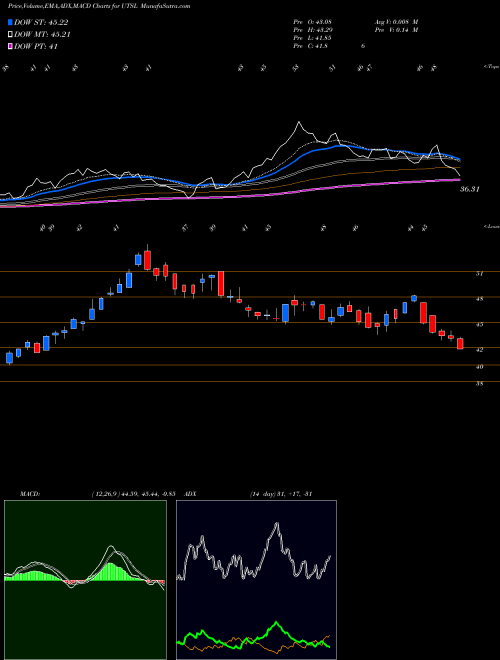Image resolution: width=500 pixels, height=660 pixels.
Task: Click the 48 price axis label
Action: 479,299
